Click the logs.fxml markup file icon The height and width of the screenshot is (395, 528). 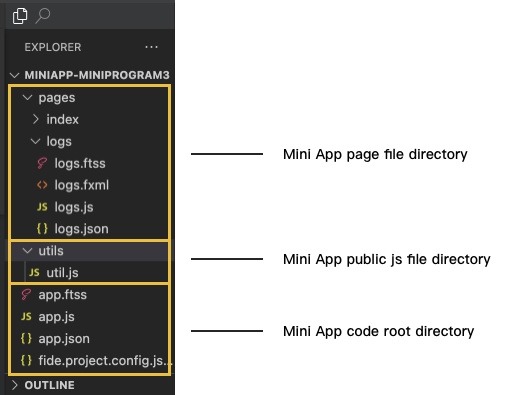[42, 185]
